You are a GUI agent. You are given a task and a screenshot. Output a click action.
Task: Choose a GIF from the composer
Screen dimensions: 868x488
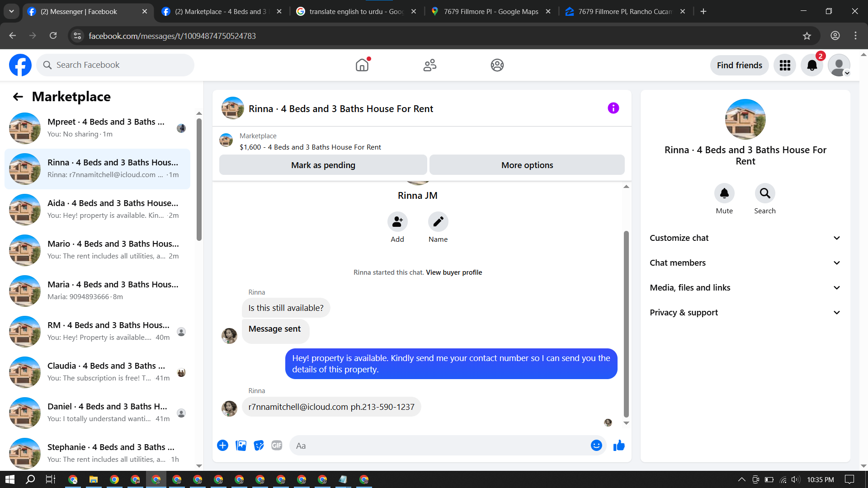277,446
